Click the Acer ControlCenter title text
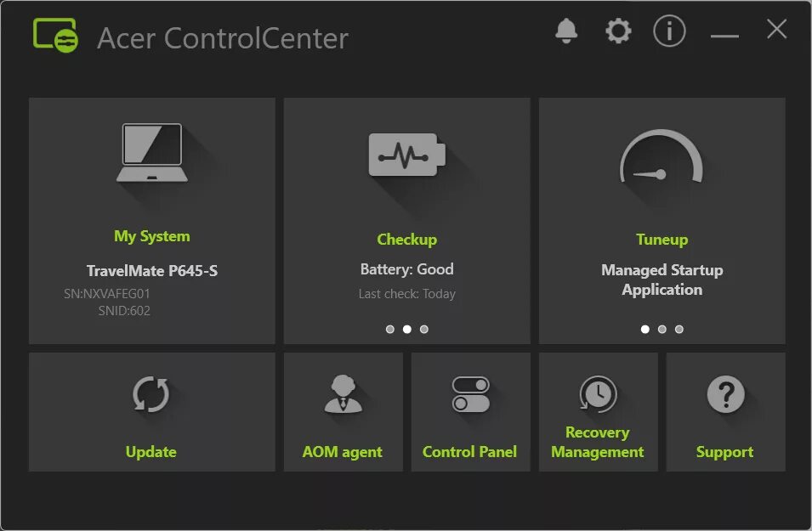 pyautogui.click(x=223, y=38)
